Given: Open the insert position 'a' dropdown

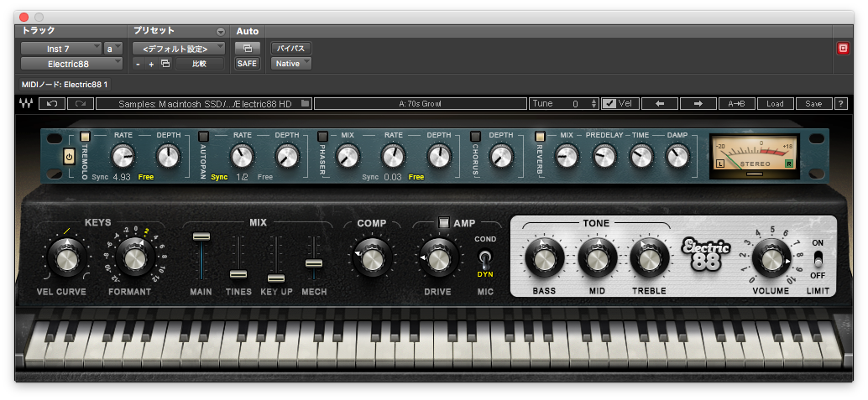Looking at the screenshot, I should tap(113, 49).
